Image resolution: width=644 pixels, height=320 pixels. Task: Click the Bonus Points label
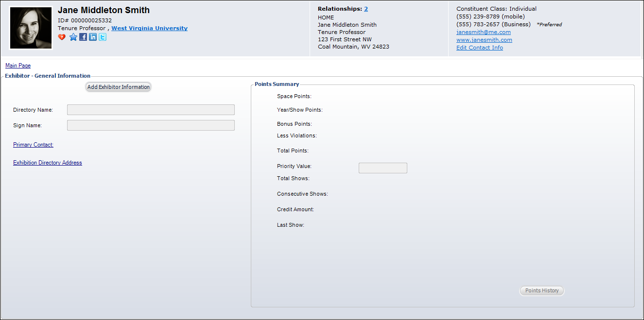tap(295, 124)
